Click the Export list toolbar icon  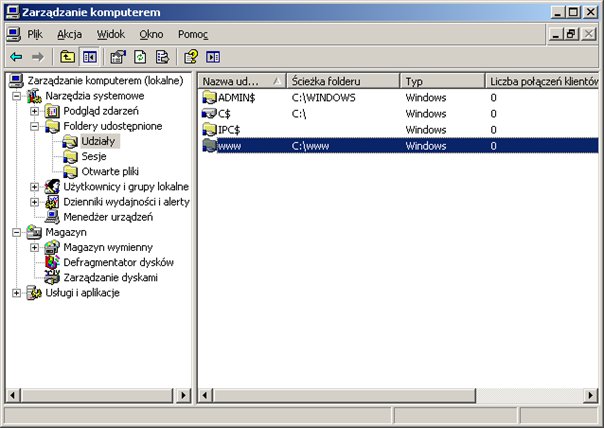point(162,57)
